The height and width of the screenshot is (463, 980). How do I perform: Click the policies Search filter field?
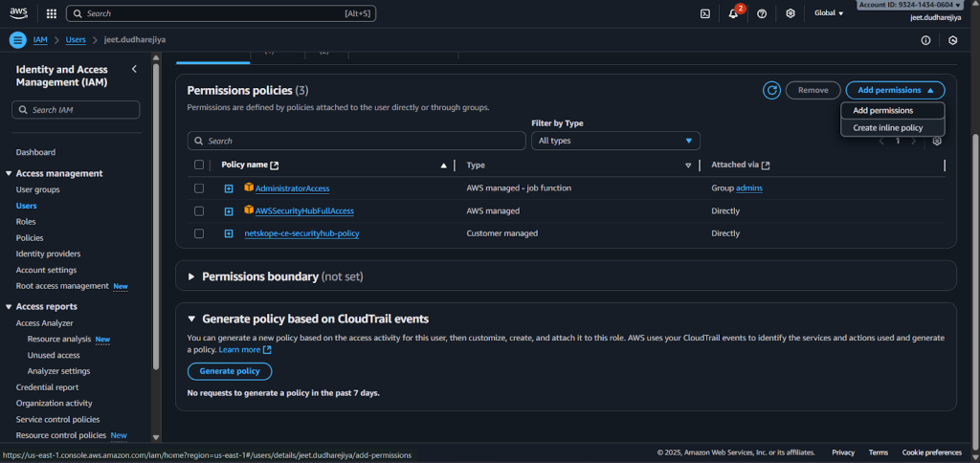tap(356, 141)
